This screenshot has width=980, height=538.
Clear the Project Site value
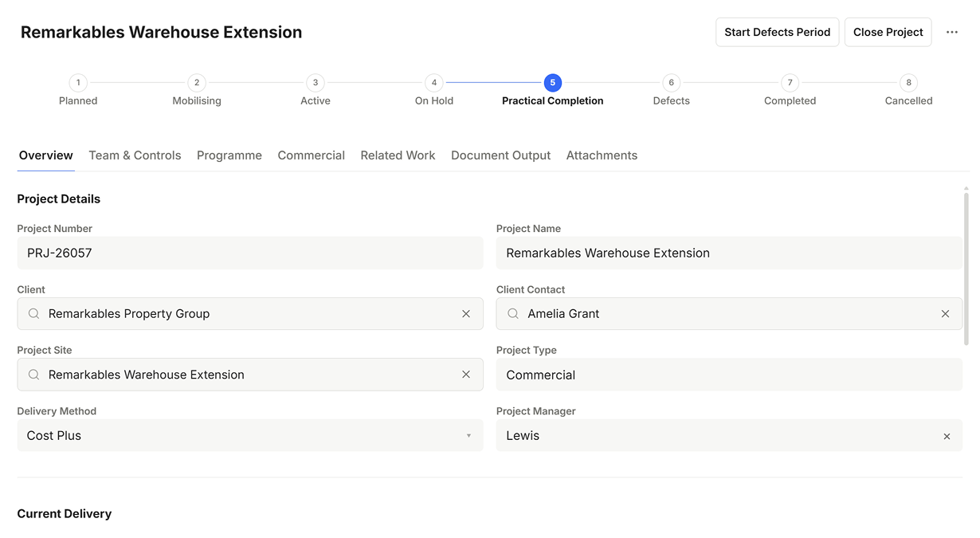pos(466,375)
